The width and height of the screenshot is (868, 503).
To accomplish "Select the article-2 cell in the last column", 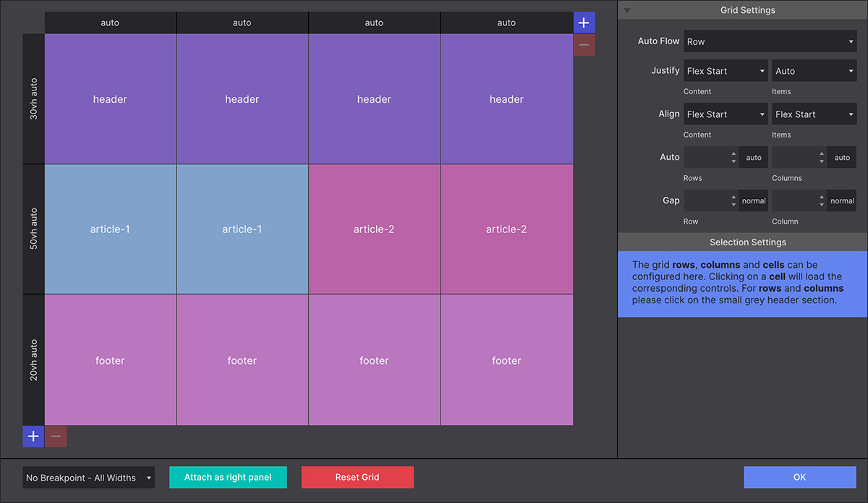I will (506, 229).
